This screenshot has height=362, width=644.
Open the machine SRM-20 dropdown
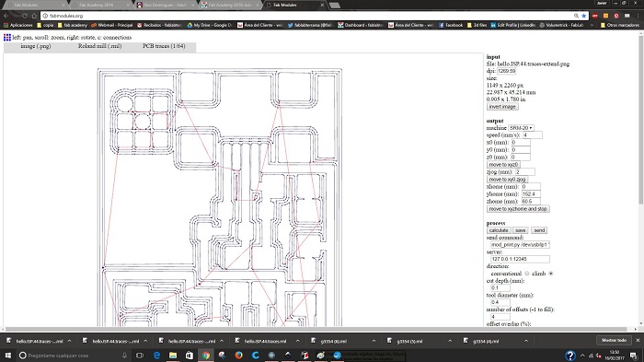(521, 128)
